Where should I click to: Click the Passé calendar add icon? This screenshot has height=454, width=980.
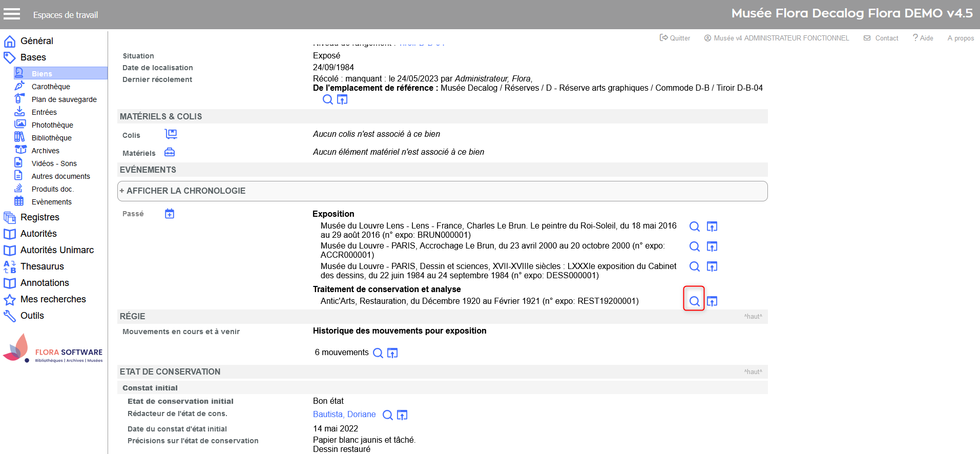pyautogui.click(x=170, y=214)
